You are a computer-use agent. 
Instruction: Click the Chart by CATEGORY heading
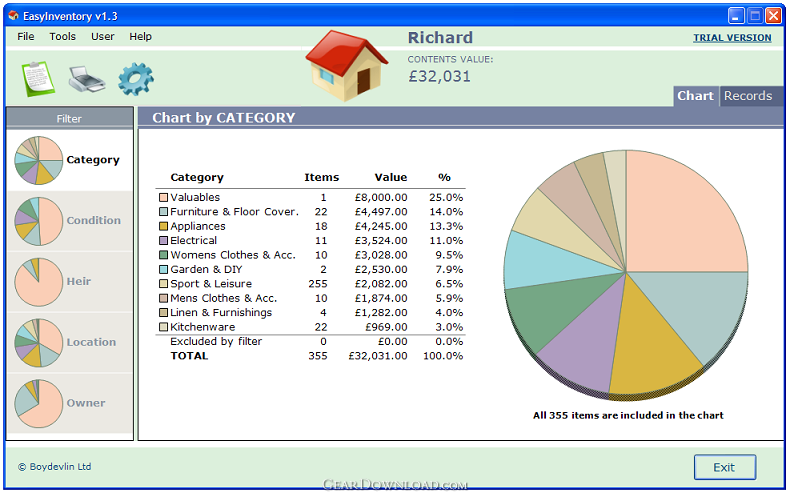pyautogui.click(x=224, y=118)
